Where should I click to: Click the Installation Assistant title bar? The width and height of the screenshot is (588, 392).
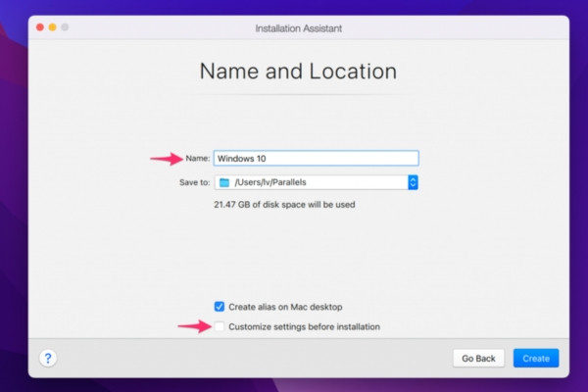(299, 28)
